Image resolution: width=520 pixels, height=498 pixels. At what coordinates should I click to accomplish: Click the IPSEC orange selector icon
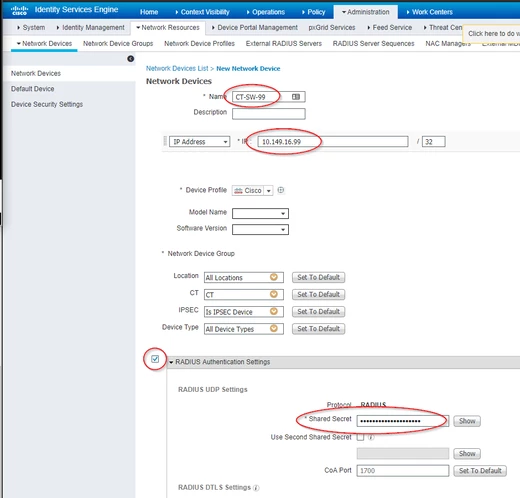click(x=274, y=311)
